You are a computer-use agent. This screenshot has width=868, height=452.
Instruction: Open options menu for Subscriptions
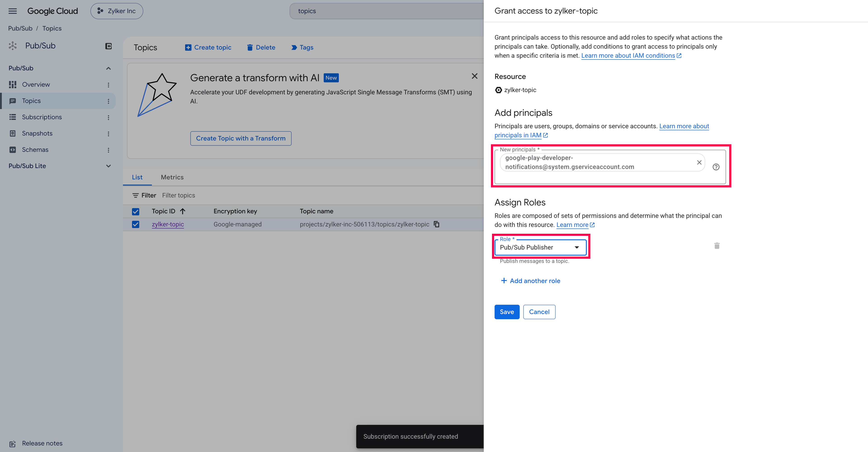coord(108,117)
